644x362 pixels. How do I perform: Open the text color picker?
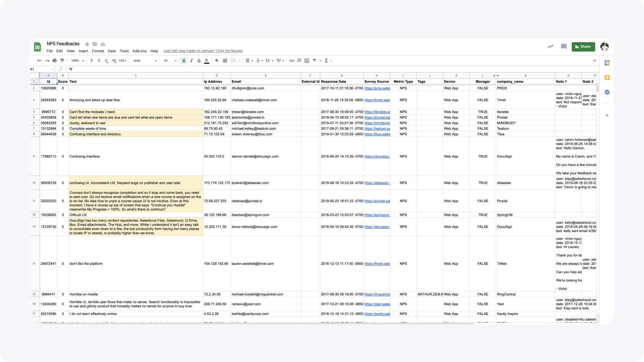tap(207, 61)
